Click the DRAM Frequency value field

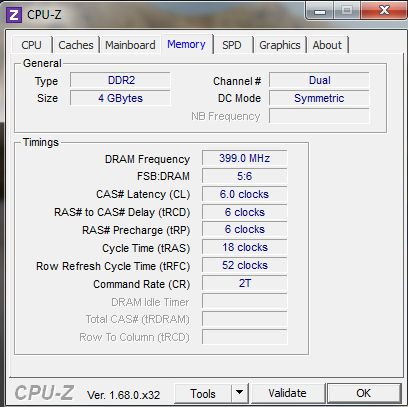[x=244, y=158]
